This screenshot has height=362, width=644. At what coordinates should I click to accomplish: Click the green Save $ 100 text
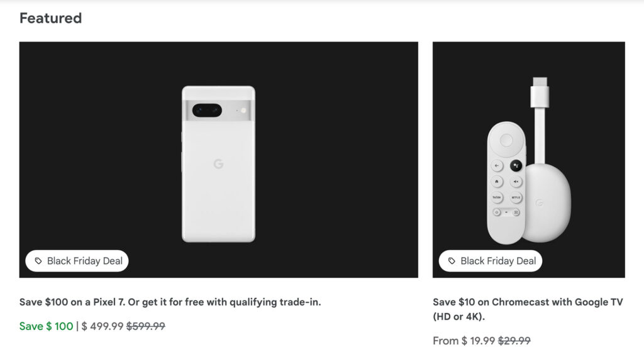point(46,326)
